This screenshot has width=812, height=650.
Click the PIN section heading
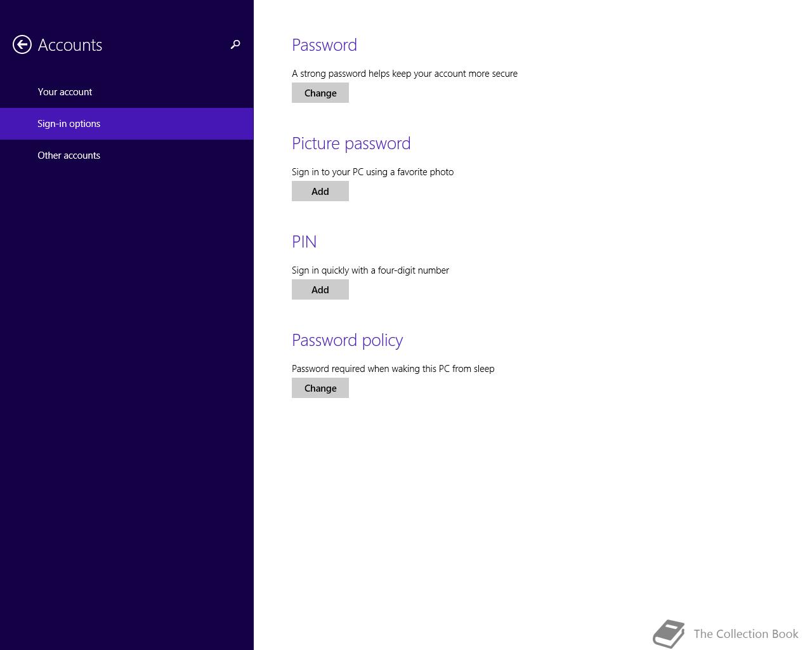coord(304,241)
